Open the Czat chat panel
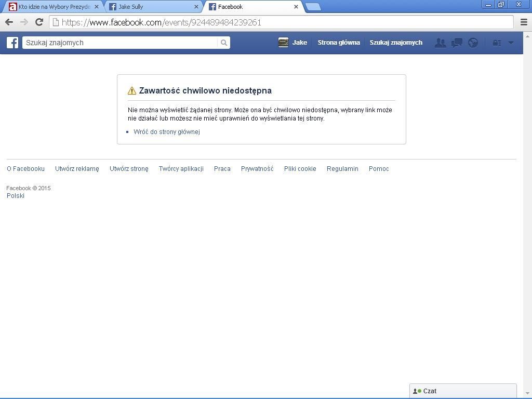 (463, 391)
